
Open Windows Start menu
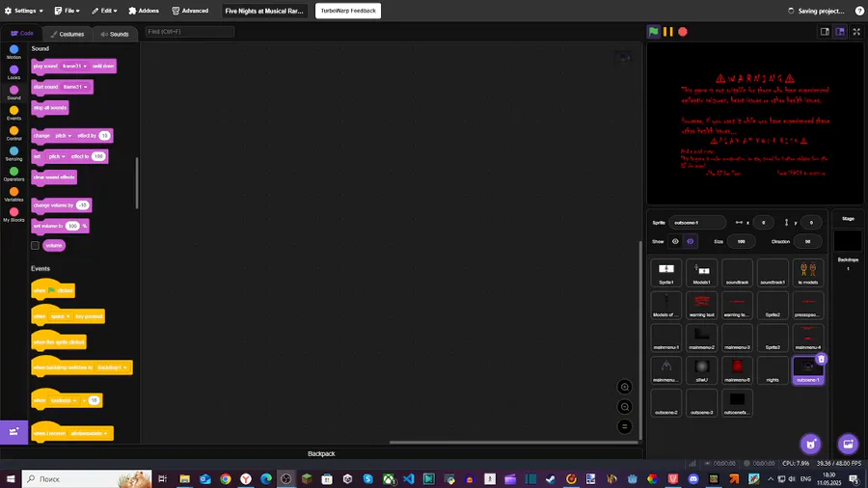(10, 478)
